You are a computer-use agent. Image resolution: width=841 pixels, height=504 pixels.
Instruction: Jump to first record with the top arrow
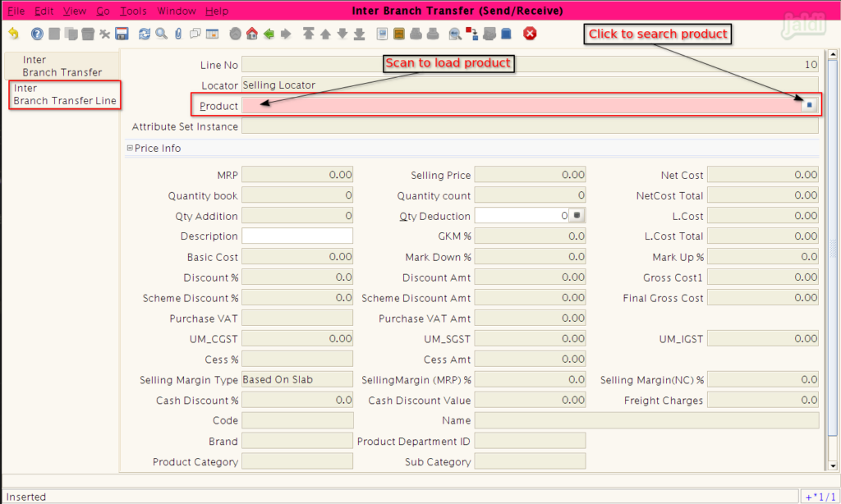pos(309,34)
